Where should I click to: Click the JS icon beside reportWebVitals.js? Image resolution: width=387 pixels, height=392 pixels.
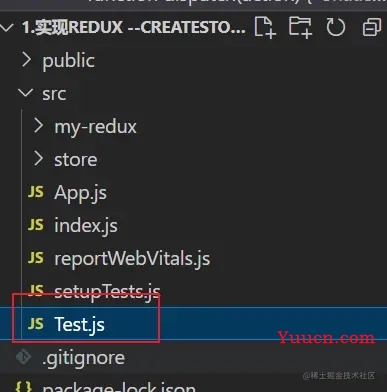pyautogui.click(x=36, y=258)
